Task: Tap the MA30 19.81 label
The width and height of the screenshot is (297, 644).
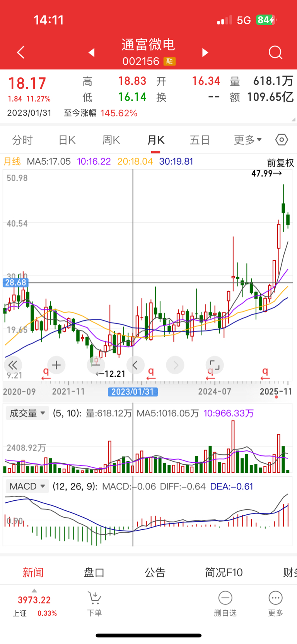Action: pos(176,161)
